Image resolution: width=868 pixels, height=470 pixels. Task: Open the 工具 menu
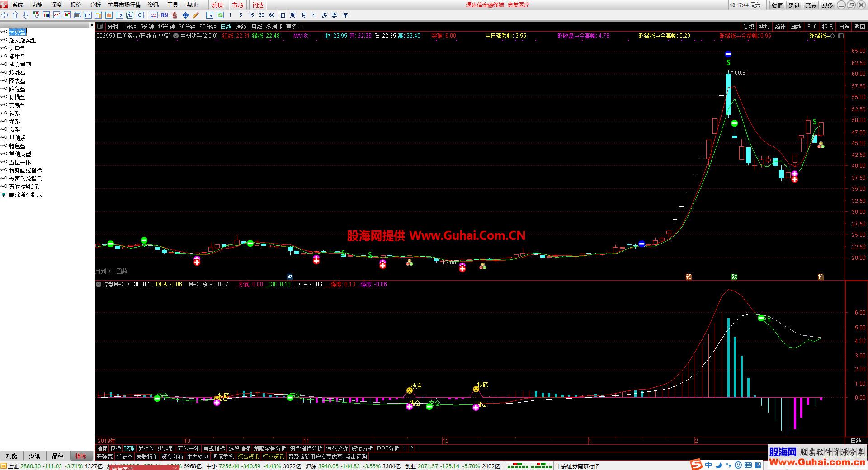173,5
